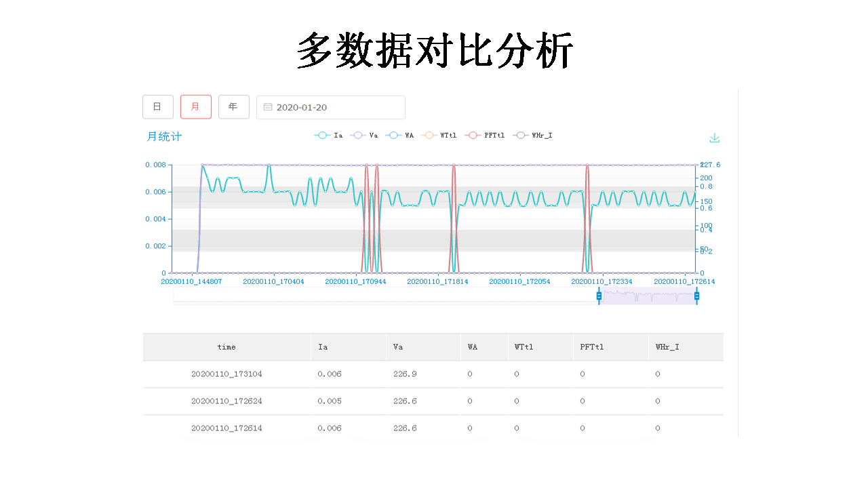The height and width of the screenshot is (488, 868).
Task: Click x-axis label 20200110_170944
Action: pyautogui.click(x=355, y=281)
